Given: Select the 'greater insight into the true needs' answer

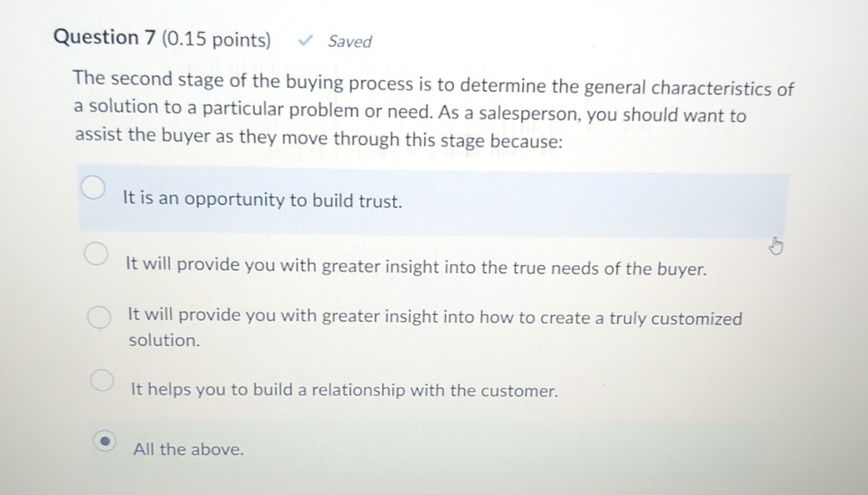Looking at the screenshot, I should [96, 253].
